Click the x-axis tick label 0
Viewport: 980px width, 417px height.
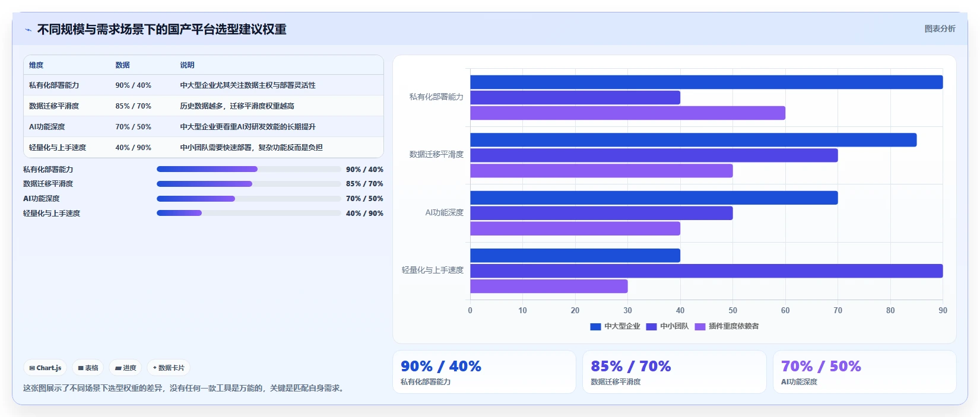[470, 310]
